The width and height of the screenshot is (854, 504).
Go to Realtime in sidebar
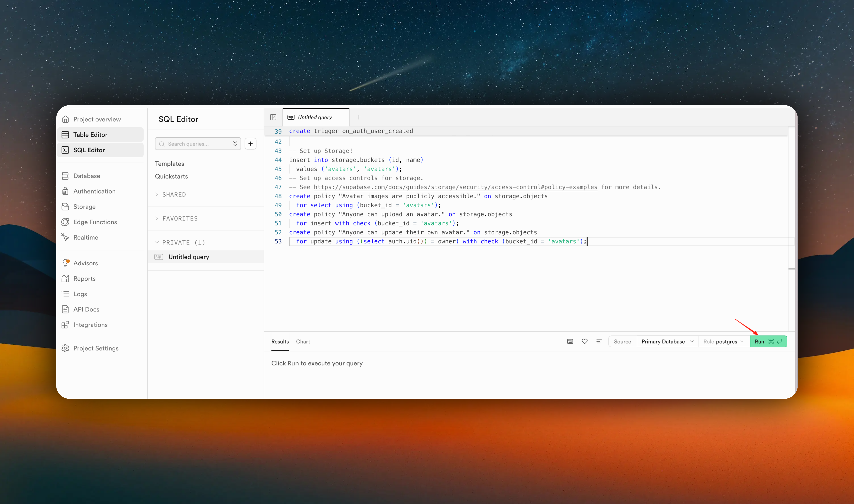point(86,237)
